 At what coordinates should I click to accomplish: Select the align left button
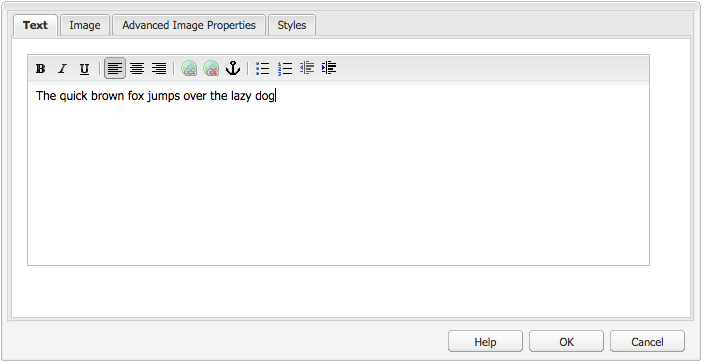(x=115, y=68)
